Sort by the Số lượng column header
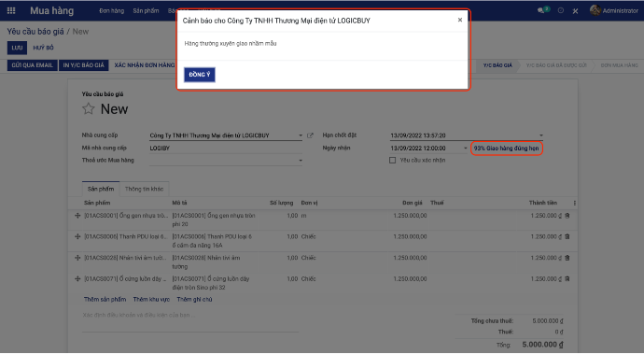 [x=281, y=203]
